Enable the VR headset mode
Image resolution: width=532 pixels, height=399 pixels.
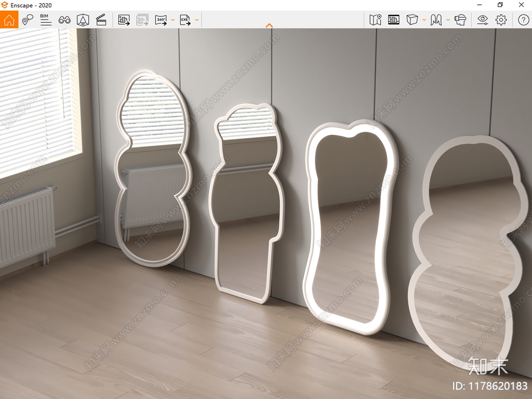coord(460,20)
